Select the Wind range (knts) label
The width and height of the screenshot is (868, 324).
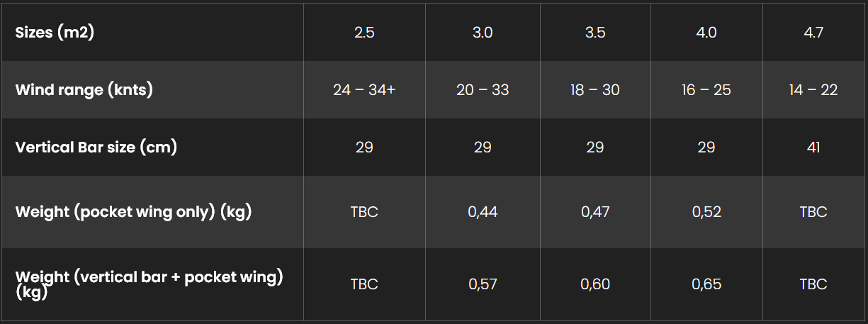point(84,90)
